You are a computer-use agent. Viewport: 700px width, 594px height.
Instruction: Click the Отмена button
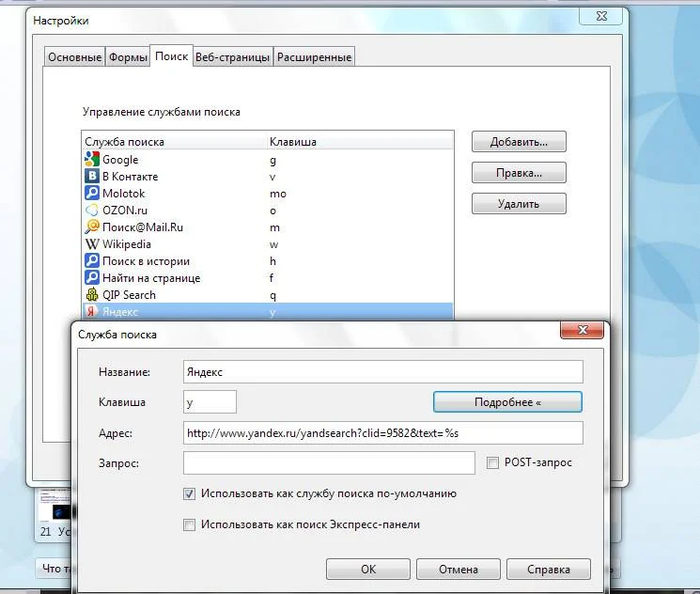pos(459,569)
